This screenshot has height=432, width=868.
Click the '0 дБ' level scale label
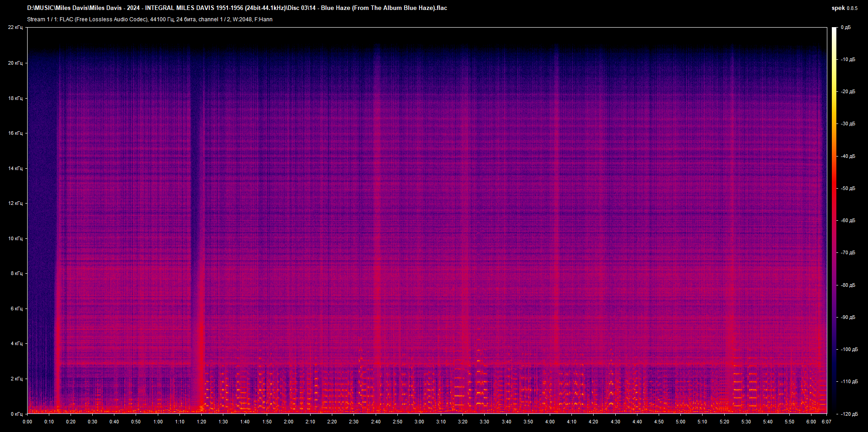[x=845, y=28]
